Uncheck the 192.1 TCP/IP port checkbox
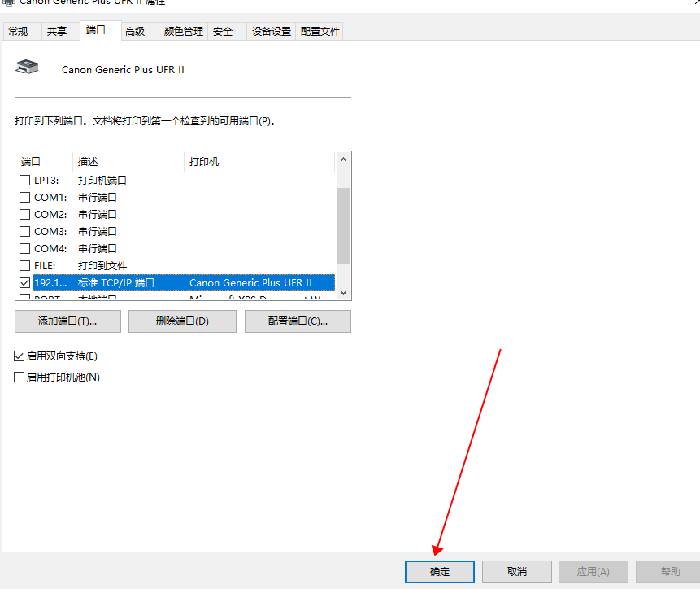 click(x=25, y=283)
